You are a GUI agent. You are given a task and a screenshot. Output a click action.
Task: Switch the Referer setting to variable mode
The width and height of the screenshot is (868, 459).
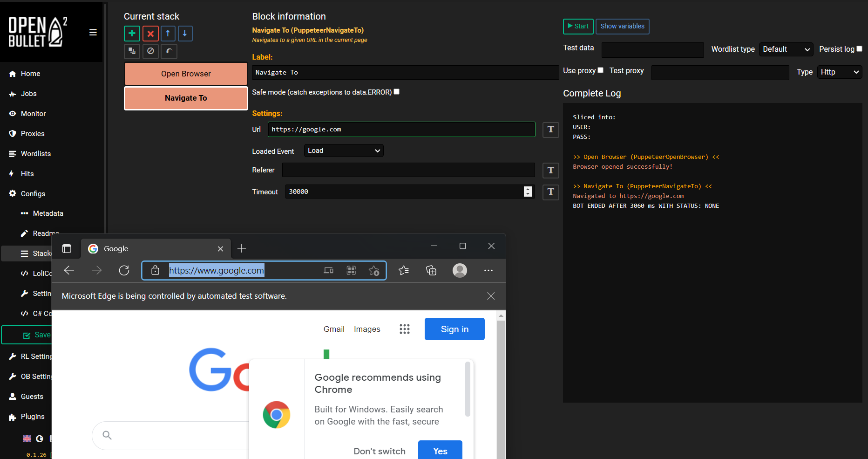pos(550,170)
